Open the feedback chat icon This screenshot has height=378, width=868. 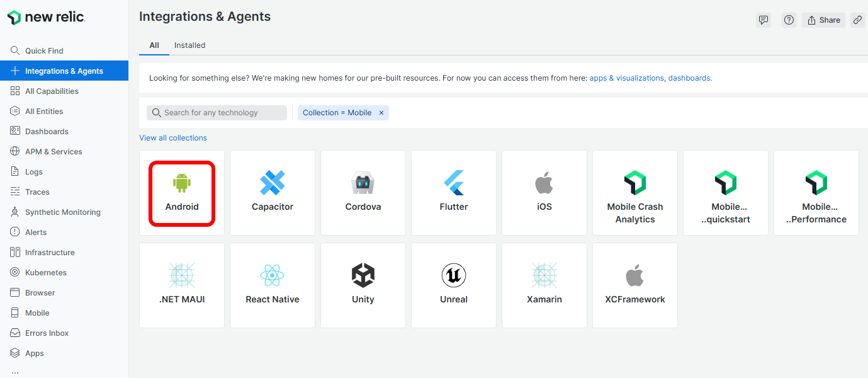[x=764, y=20]
